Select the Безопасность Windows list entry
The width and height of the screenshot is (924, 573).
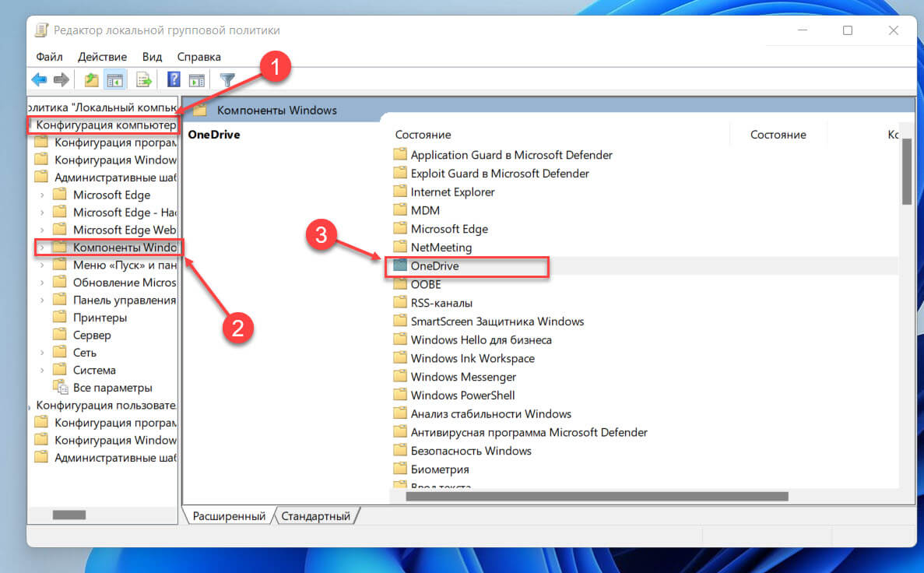click(x=471, y=451)
